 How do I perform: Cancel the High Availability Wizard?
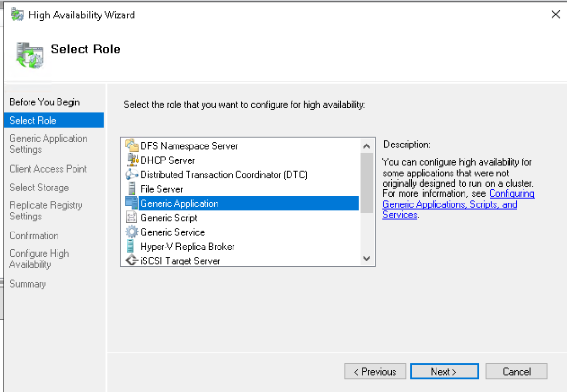coord(516,372)
